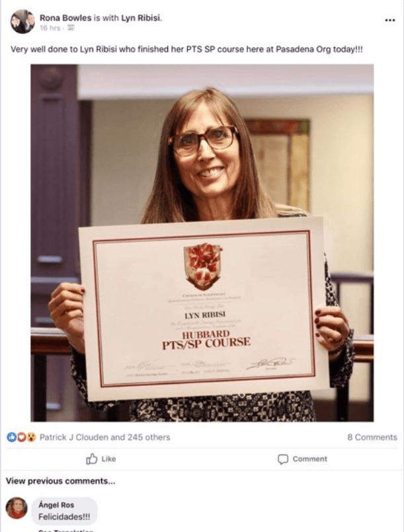Click See Translation under Felicidades comment
Screen dimensions: 404x532
click(x=65, y=530)
